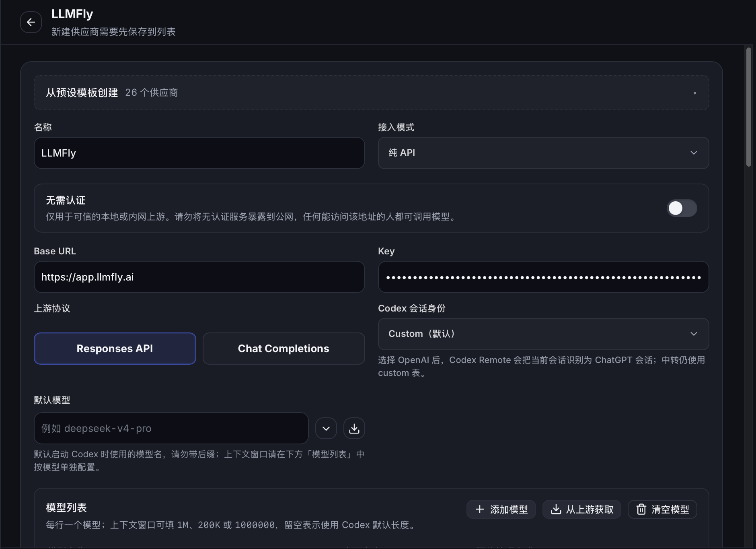
Task: Click the 模型列表 heading text
Action: (66, 508)
